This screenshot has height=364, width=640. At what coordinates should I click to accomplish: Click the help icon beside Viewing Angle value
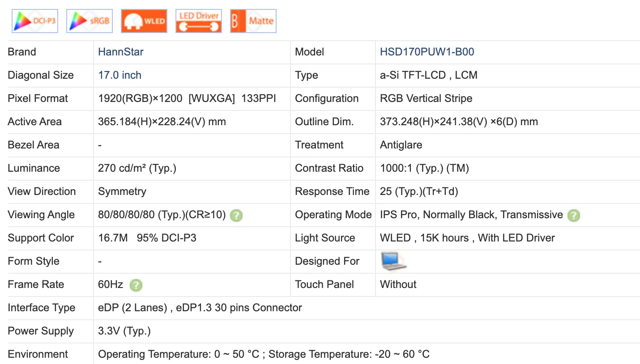236,216
